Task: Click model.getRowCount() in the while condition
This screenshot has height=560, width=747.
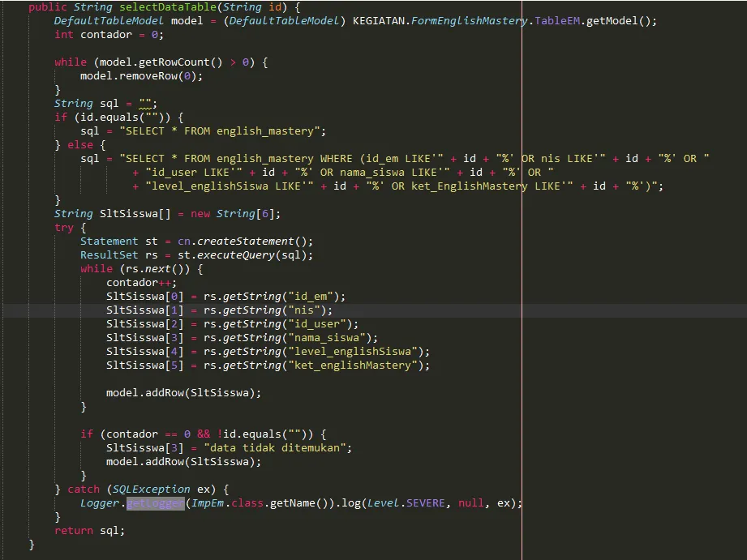Action: pyautogui.click(x=161, y=62)
